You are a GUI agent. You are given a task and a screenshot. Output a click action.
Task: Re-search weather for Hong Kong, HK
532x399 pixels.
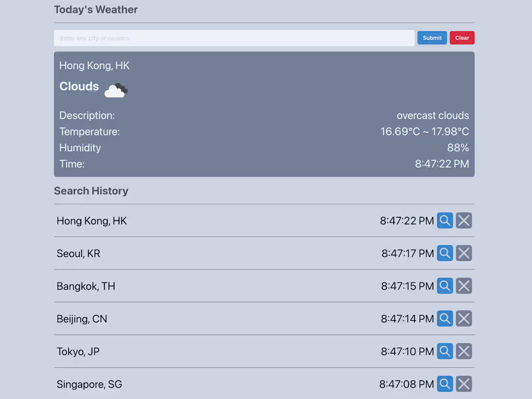pos(444,221)
